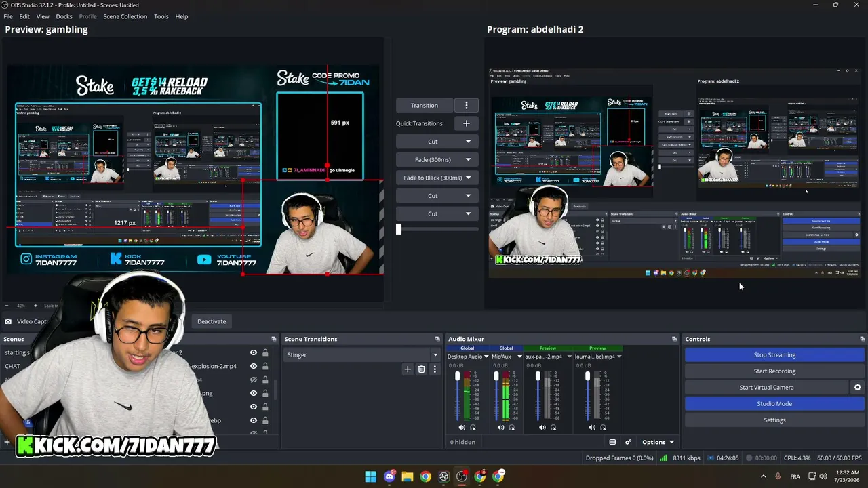Image resolution: width=868 pixels, height=488 pixels.
Task: Unlock the .png source
Action: click(265, 393)
